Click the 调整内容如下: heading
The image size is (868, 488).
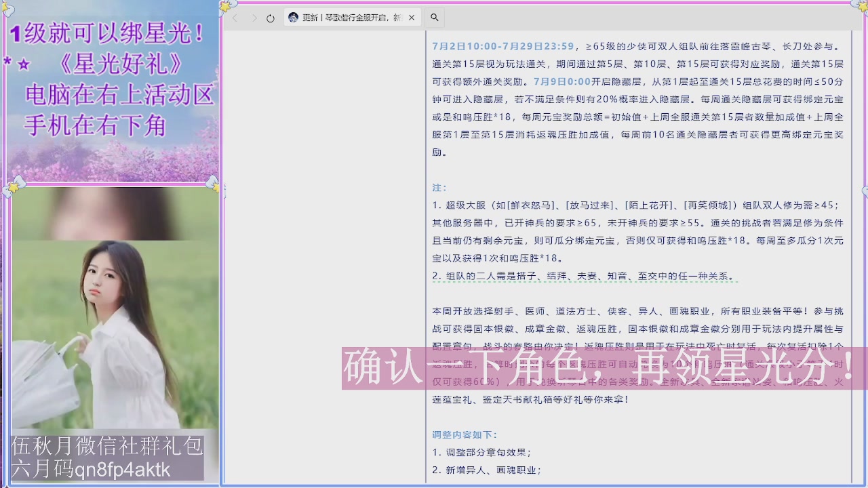(x=465, y=434)
